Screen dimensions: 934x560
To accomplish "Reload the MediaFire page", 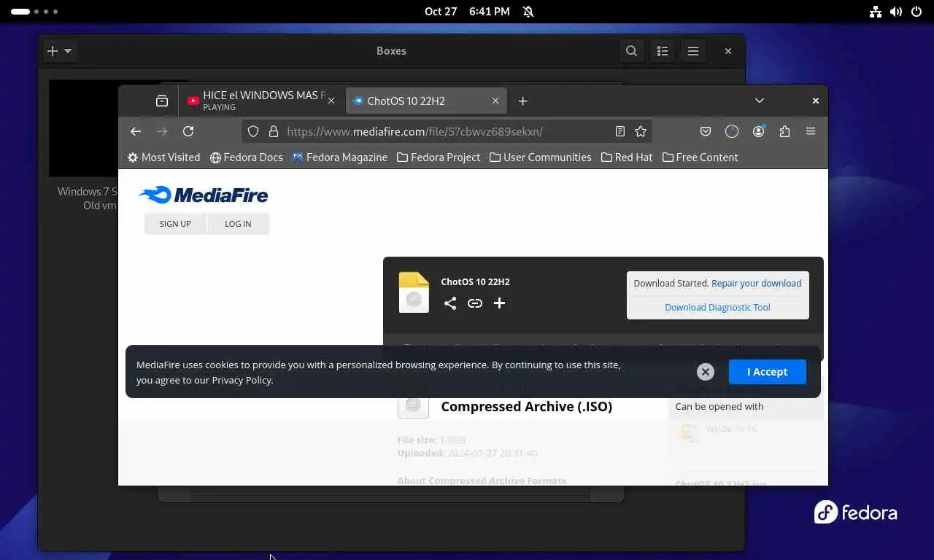I will [188, 131].
